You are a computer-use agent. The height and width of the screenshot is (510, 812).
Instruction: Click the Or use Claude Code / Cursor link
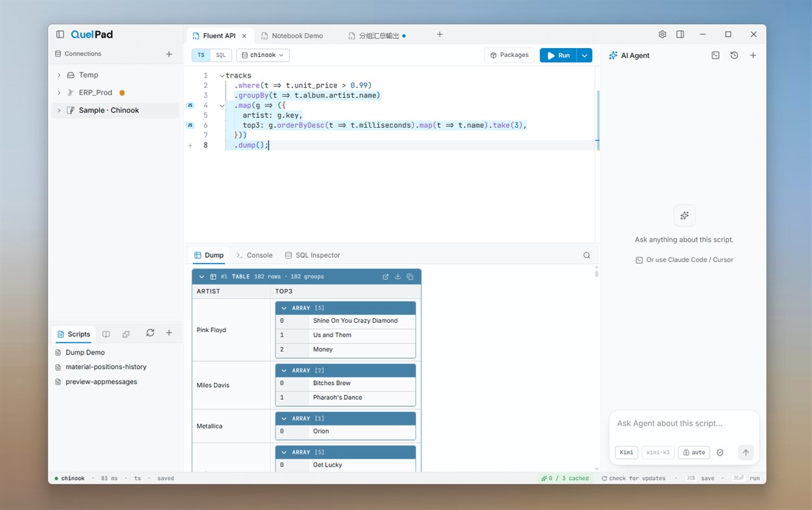point(684,260)
